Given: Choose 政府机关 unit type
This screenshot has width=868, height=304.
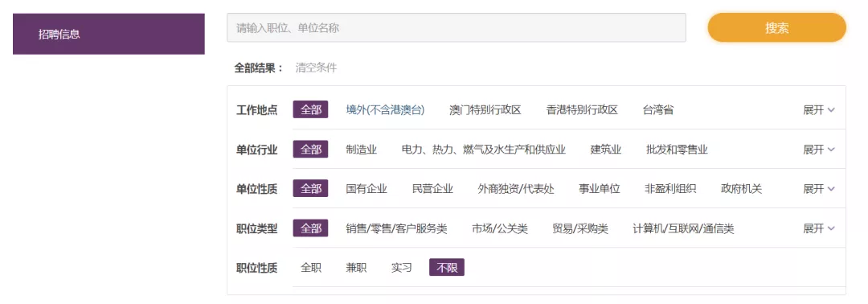Looking at the screenshot, I should 741,189.
